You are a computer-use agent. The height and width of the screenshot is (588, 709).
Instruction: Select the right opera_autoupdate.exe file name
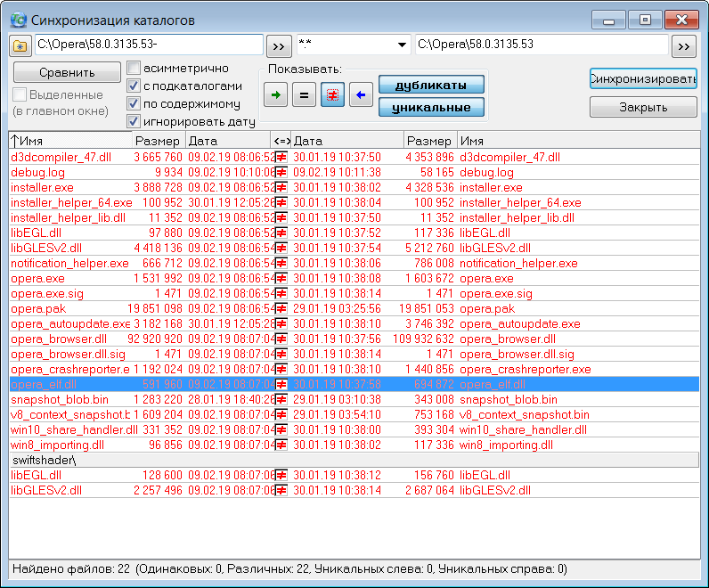(520, 324)
